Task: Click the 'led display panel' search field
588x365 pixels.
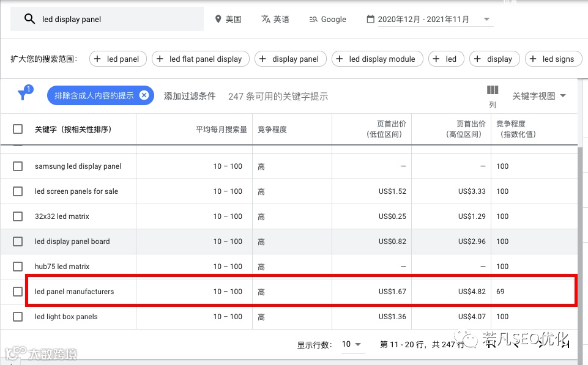Action: (x=107, y=19)
